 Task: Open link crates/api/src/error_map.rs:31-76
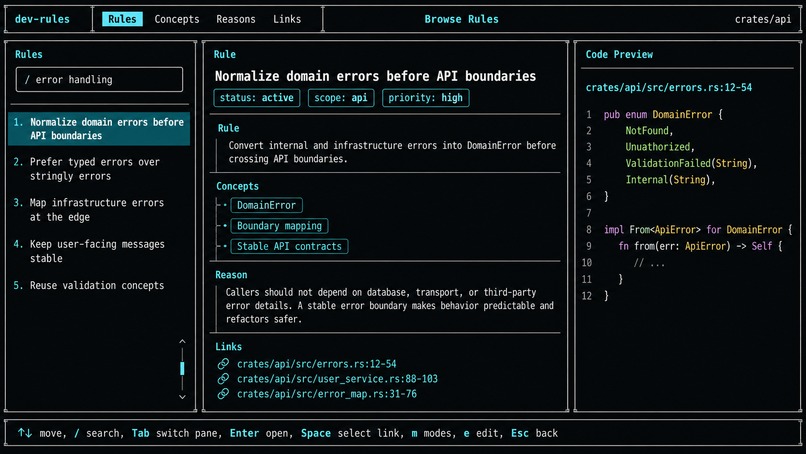[327, 394]
